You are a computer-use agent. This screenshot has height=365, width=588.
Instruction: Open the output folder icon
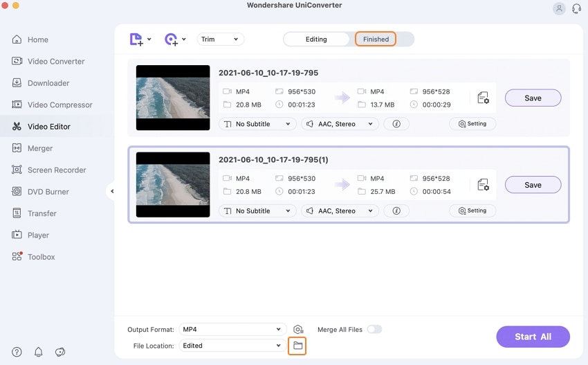[x=297, y=346]
